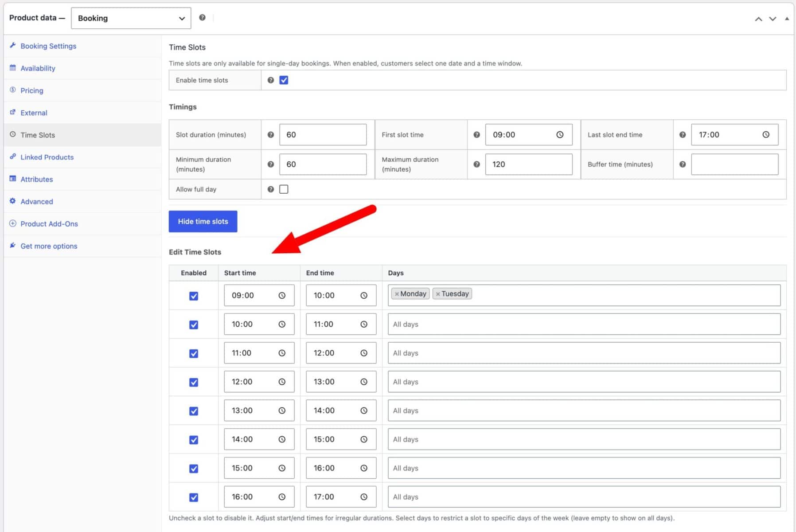Open days selector for 14:00–15:00 slot
Image resolution: width=796 pixels, height=532 pixels.
[584, 440]
